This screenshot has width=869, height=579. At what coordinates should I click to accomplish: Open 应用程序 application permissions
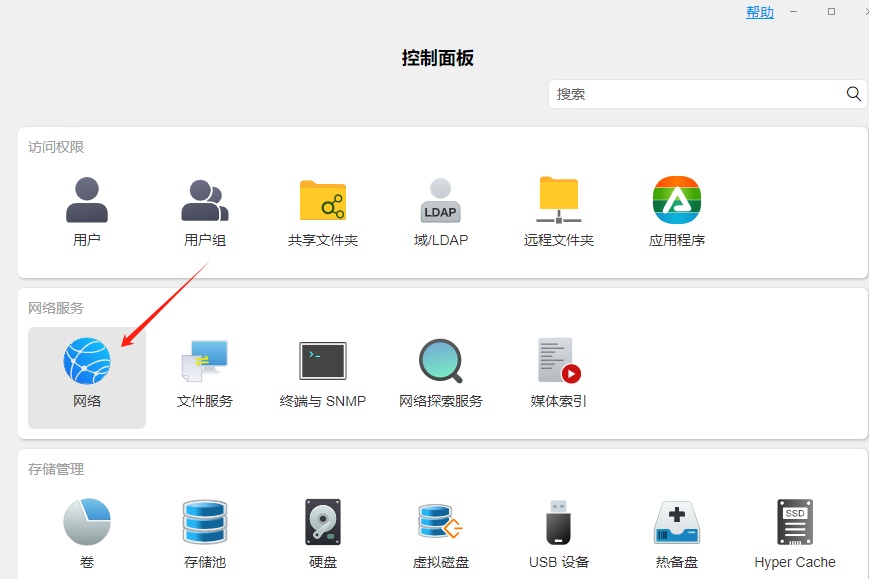[677, 211]
